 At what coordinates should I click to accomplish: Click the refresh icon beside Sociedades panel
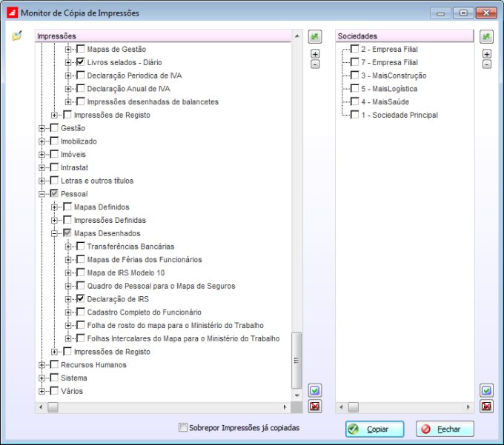click(487, 36)
